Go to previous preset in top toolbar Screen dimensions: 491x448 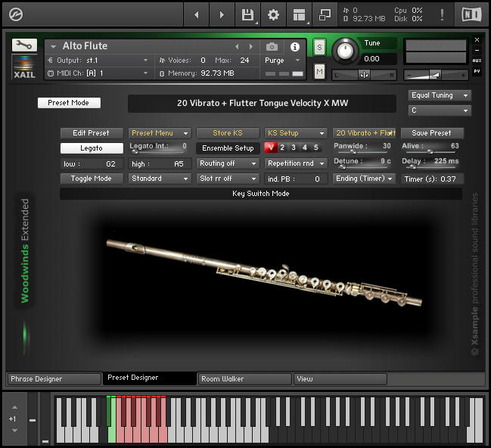tap(197, 14)
